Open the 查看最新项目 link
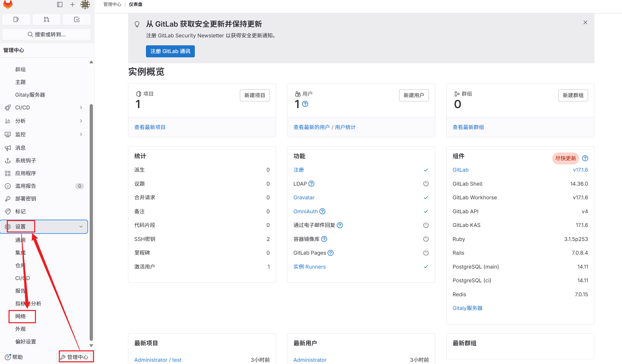 150,127
